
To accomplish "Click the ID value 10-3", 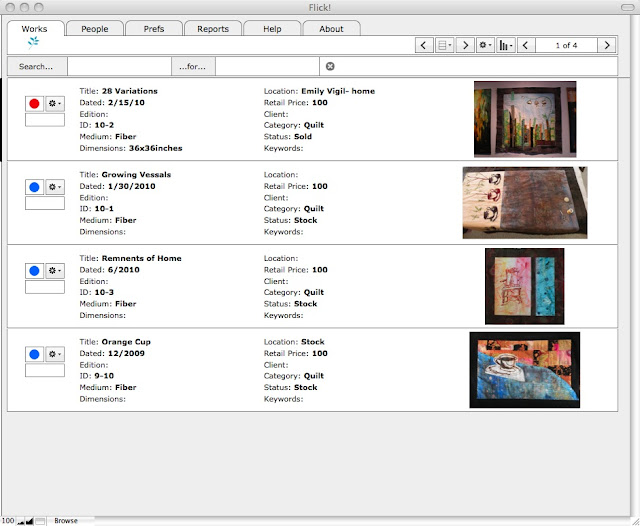I will (x=104, y=292).
